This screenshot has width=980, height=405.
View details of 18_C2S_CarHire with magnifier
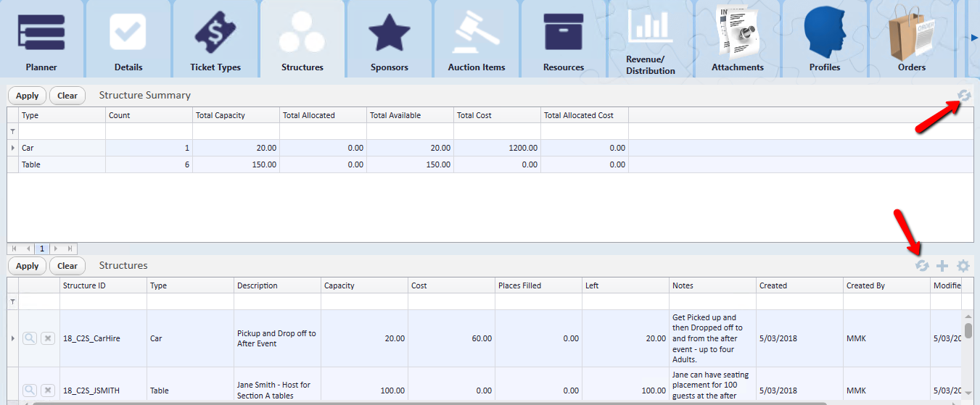(30, 338)
